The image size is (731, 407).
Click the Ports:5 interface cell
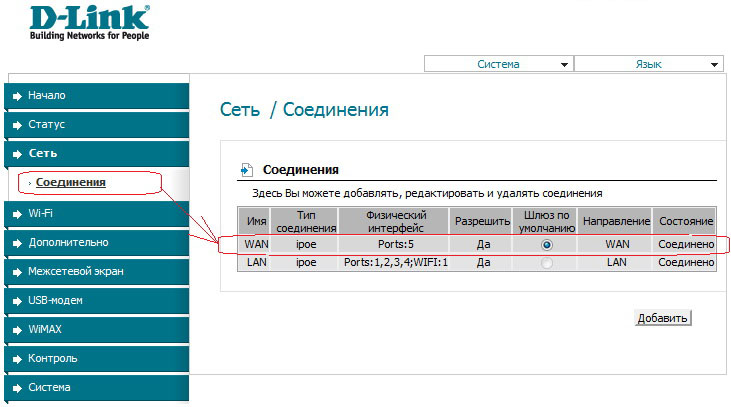(395, 244)
